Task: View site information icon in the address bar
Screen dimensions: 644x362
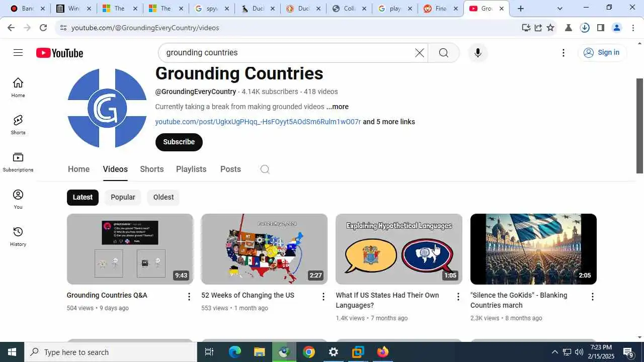Action: [63, 28]
